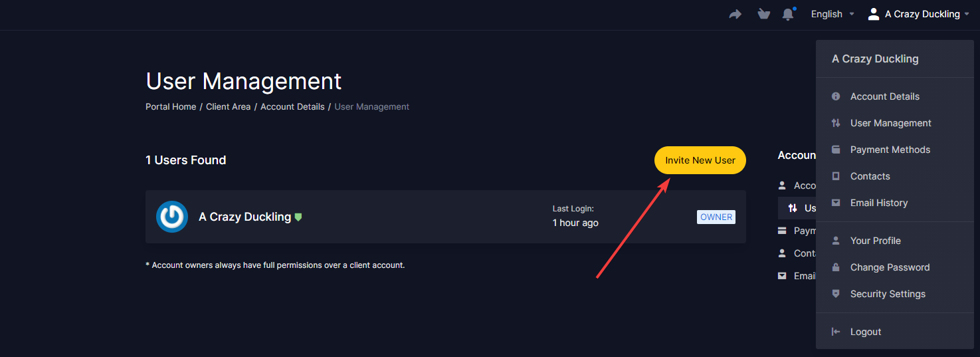Viewport: 980px width, 357px height.
Task: Go to Portal Home breadcrumb link
Action: (x=171, y=106)
